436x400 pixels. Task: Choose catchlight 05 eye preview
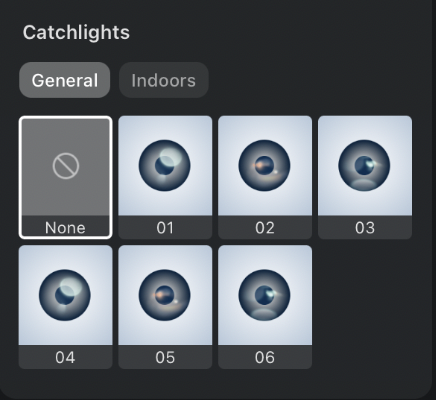tap(165, 295)
